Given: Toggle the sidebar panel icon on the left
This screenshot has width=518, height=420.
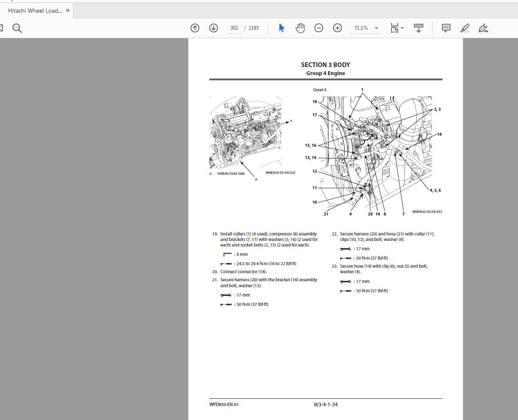Looking at the screenshot, I should click(x=2, y=28).
